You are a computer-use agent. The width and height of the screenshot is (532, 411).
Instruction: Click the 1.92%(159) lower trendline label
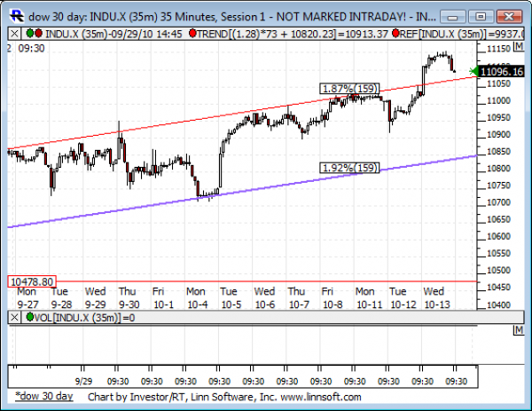tap(349, 168)
